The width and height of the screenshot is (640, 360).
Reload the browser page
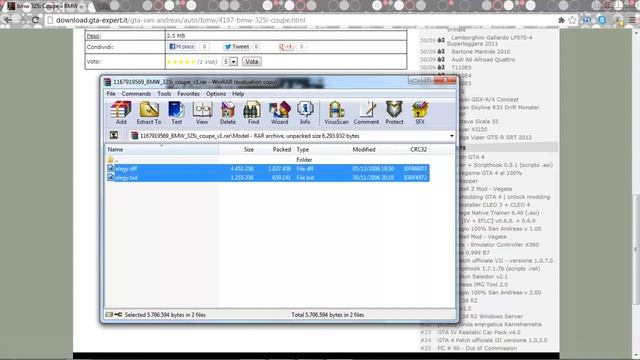[36, 20]
